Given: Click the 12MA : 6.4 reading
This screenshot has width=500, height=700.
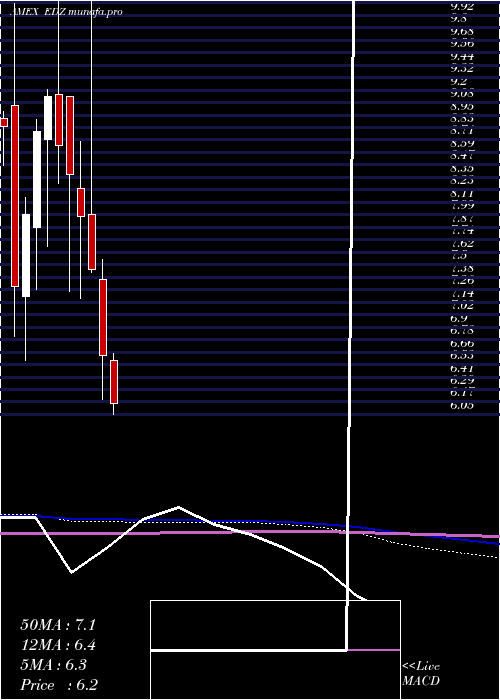Looking at the screenshot, I should [58, 645].
